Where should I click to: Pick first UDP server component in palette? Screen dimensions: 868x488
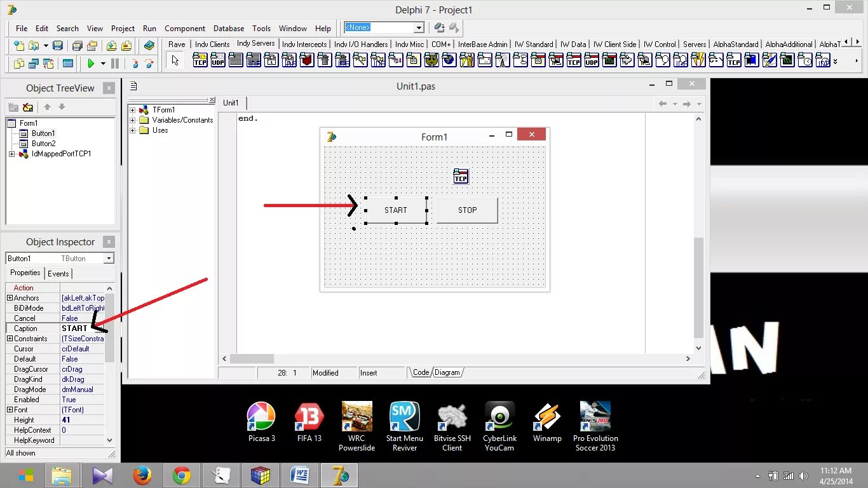pos(218,60)
